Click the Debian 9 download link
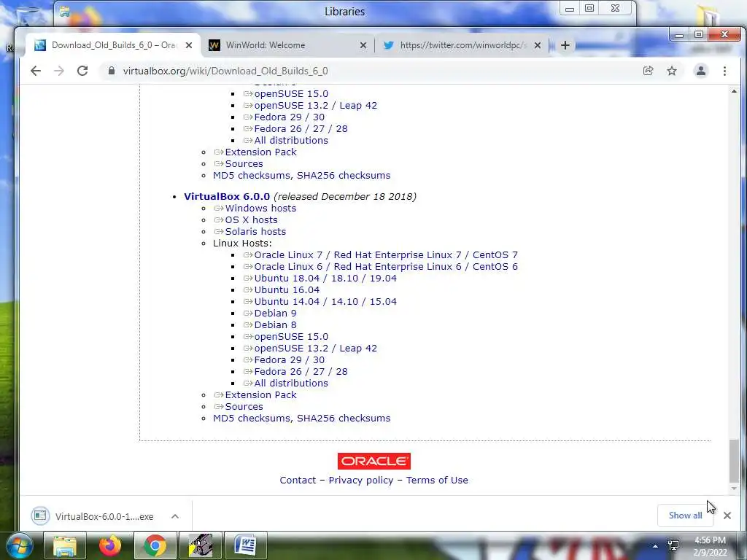Image resolution: width=747 pixels, height=560 pixels. click(x=275, y=314)
